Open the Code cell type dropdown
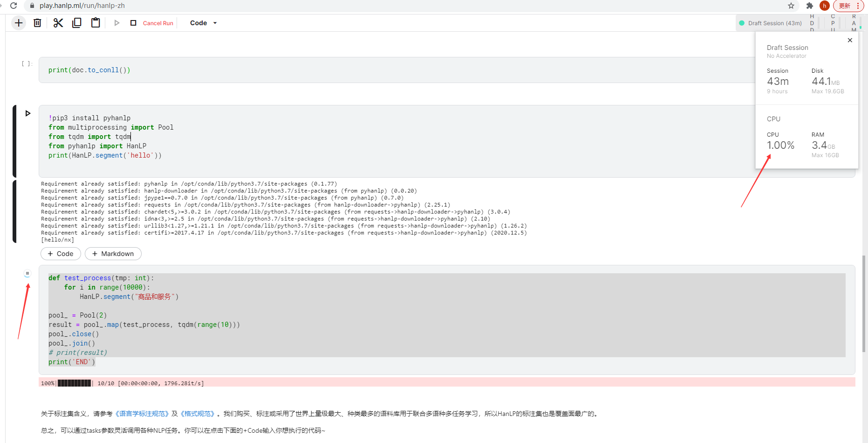This screenshot has width=868, height=443. tap(204, 23)
